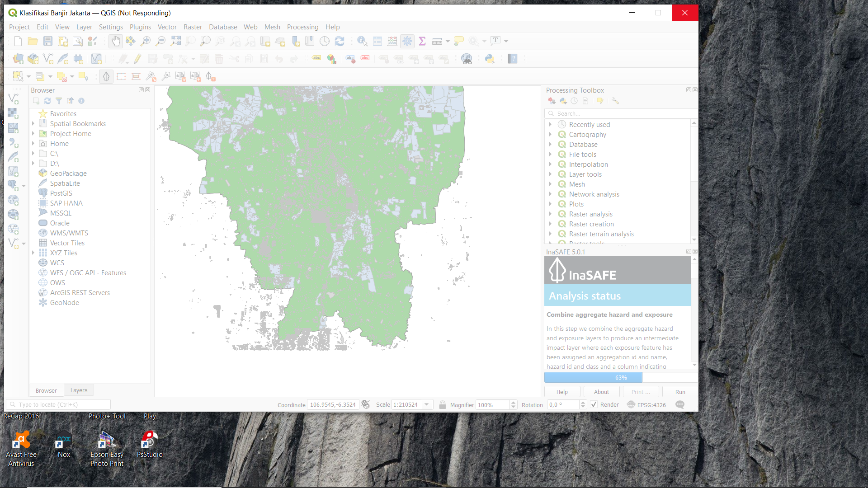Click the Type to locate search field
The height and width of the screenshot is (488, 868).
click(x=58, y=404)
